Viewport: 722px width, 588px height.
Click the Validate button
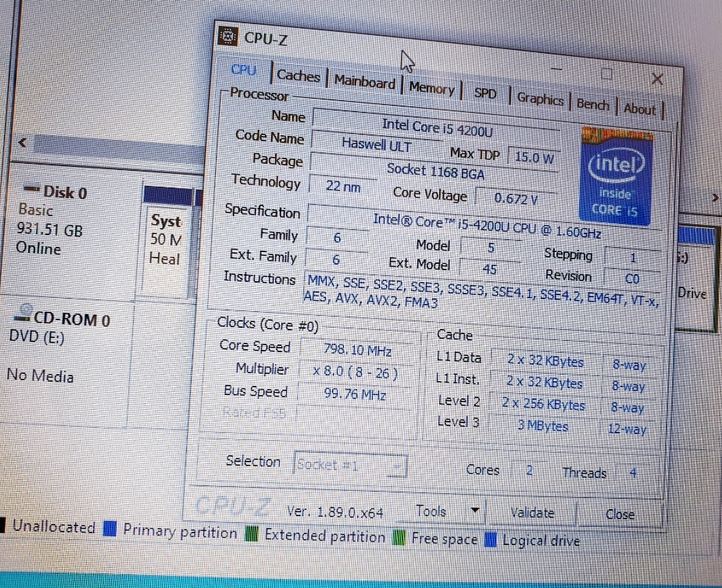(532, 513)
